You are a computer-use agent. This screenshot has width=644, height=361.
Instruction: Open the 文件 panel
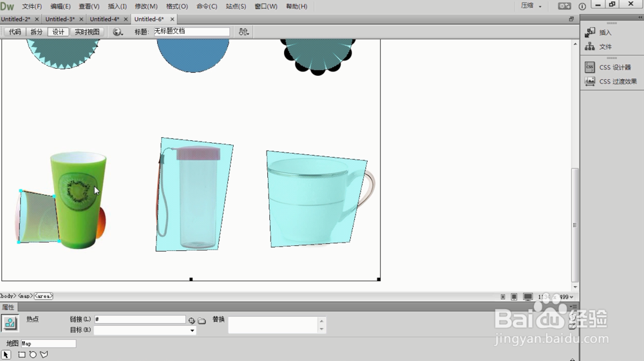pyautogui.click(x=599, y=47)
